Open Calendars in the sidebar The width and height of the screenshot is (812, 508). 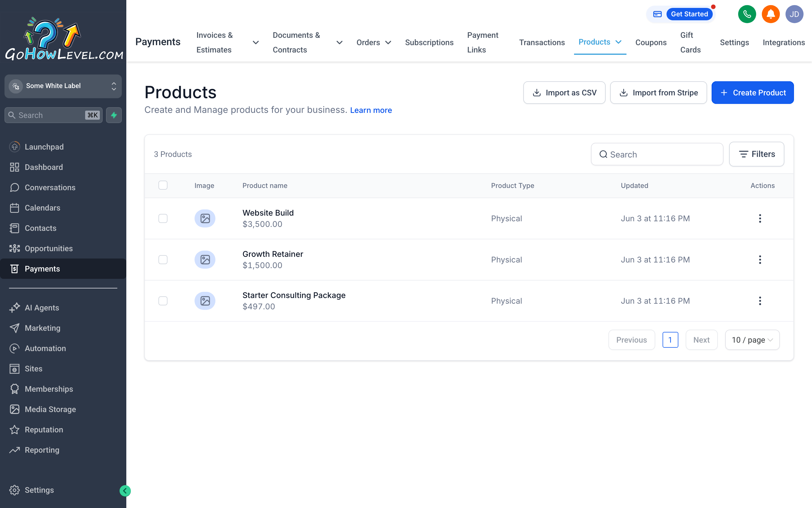[x=63, y=208]
